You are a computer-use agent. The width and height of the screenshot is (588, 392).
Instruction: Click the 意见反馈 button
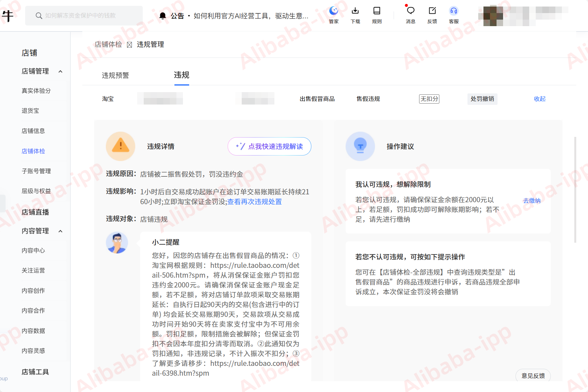pos(533,376)
